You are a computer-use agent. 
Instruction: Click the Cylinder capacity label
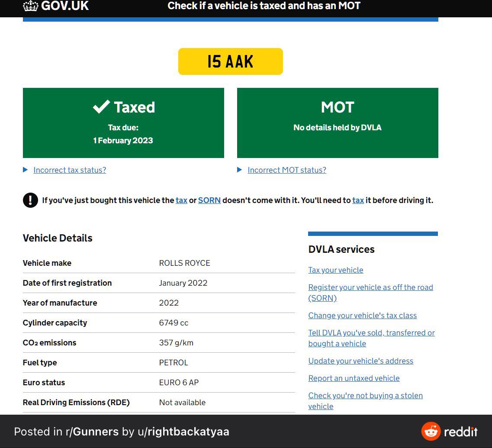55,323
